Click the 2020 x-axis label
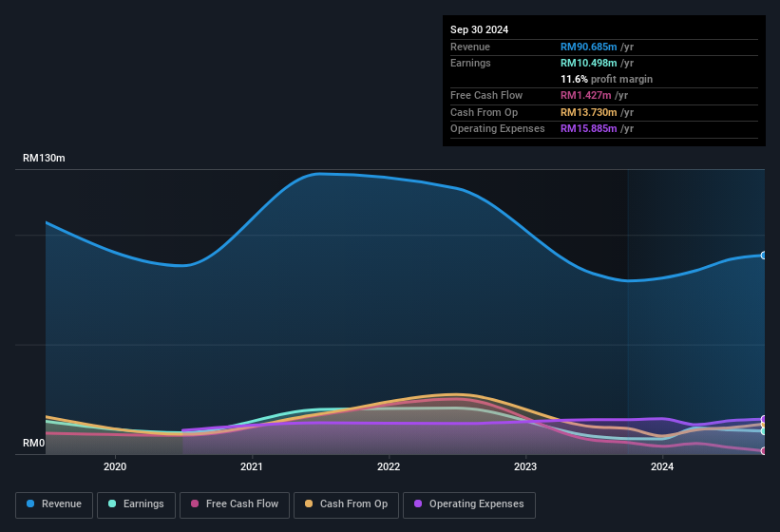 (115, 466)
